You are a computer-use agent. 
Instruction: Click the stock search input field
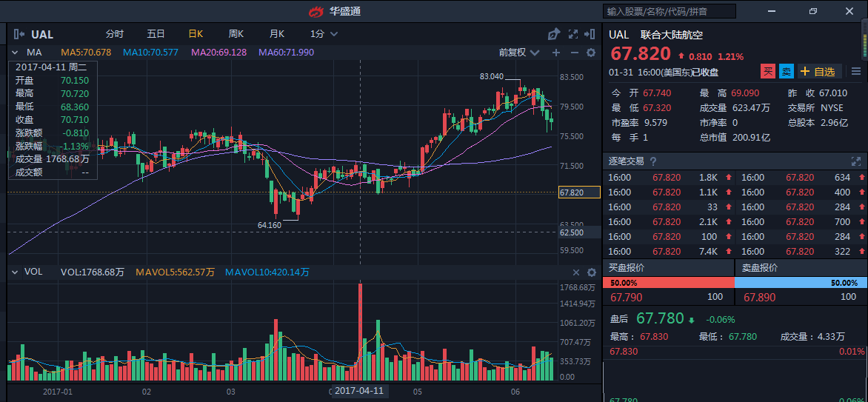[670, 11]
